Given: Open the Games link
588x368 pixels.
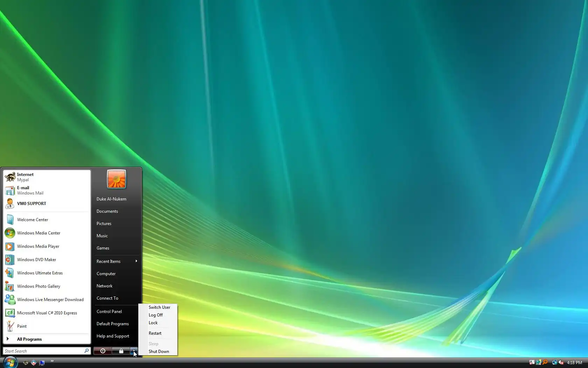Looking at the screenshot, I should (117, 248).
